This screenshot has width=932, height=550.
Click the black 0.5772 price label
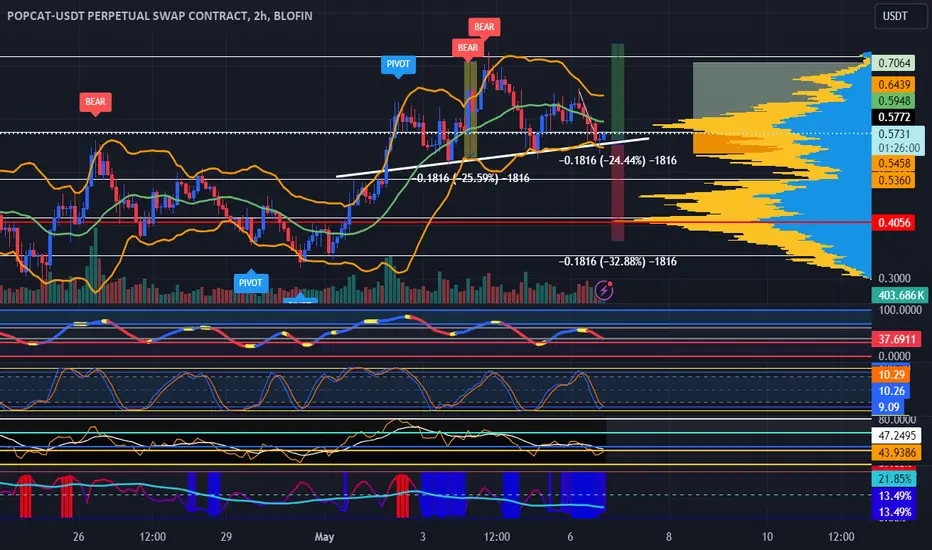[894, 117]
